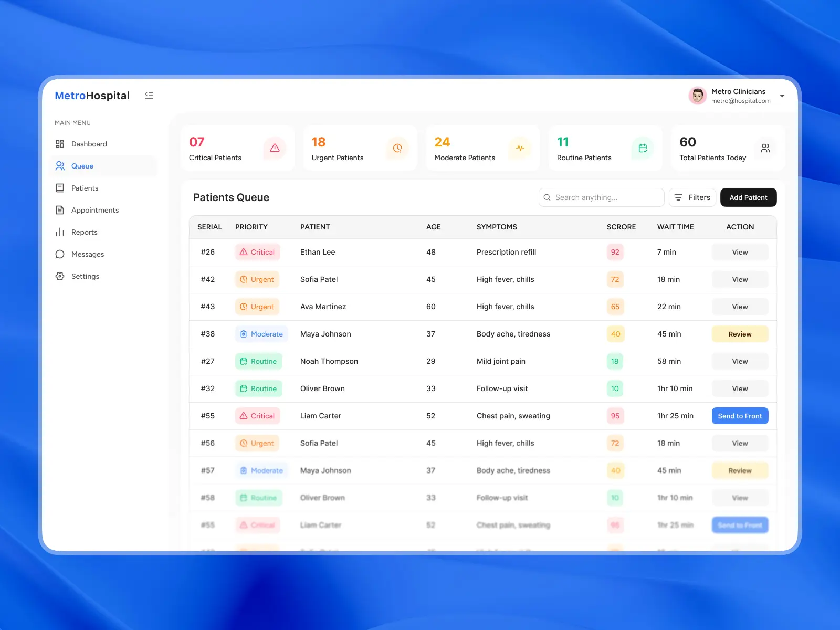Click View for Oliver Brown serial #32
840x630 pixels.
tap(740, 388)
